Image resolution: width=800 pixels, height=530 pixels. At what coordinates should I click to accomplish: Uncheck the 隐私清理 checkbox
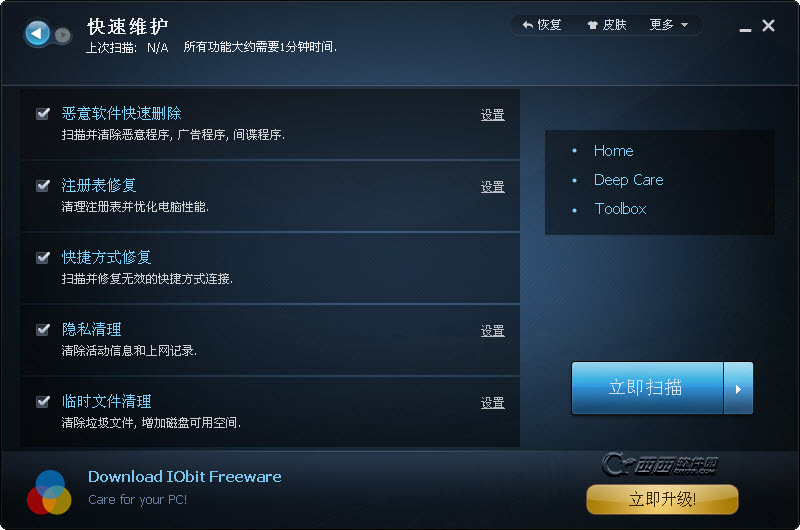(43, 329)
